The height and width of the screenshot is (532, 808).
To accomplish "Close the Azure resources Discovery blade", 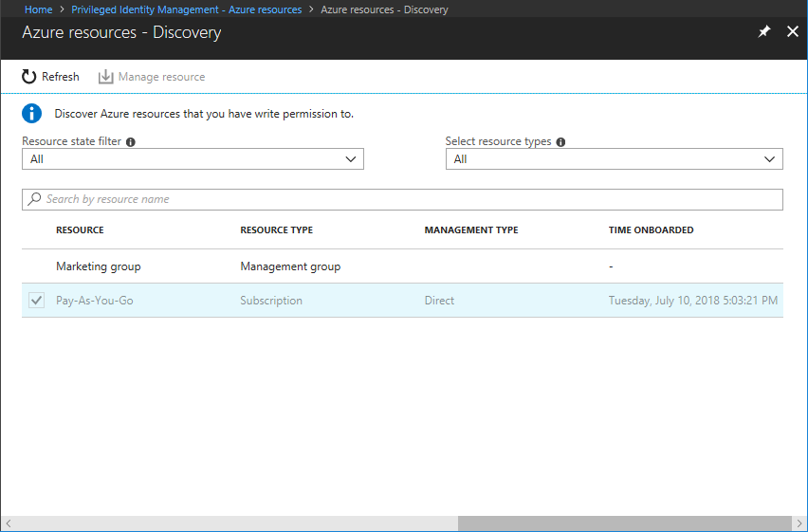I will [x=793, y=31].
